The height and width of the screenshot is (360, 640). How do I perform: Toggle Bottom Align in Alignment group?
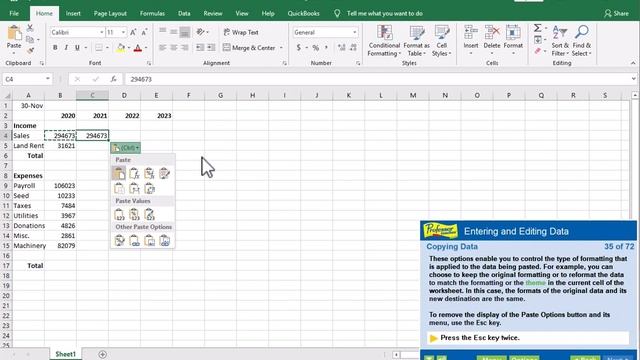click(x=184, y=32)
